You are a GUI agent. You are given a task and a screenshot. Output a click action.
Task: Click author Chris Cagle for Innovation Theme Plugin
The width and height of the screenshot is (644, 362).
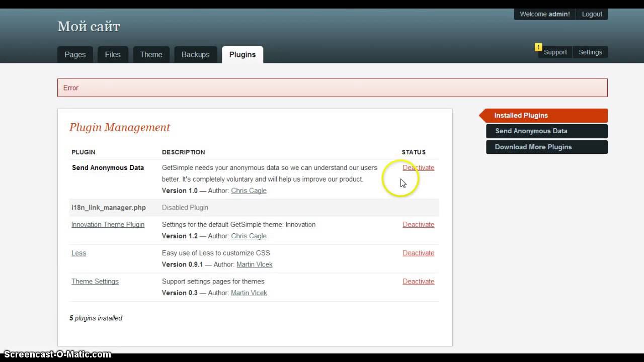click(249, 236)
